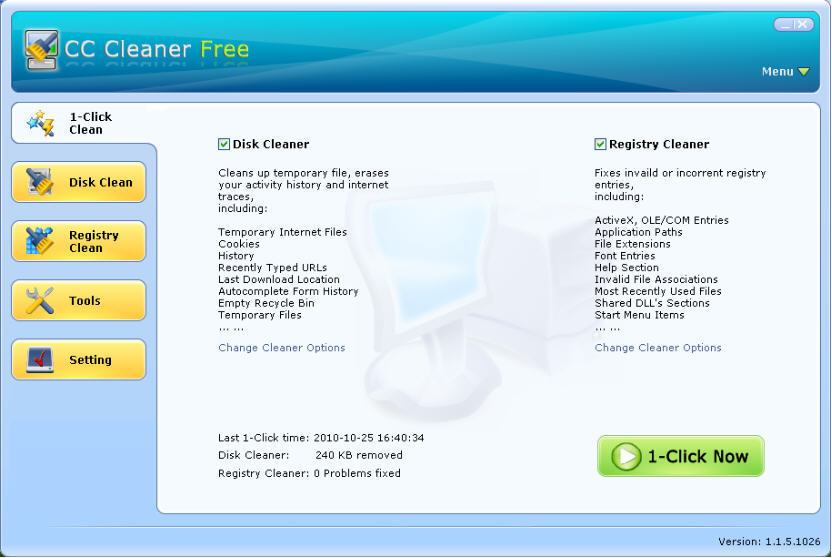Open the Tools section

point(79,301)
